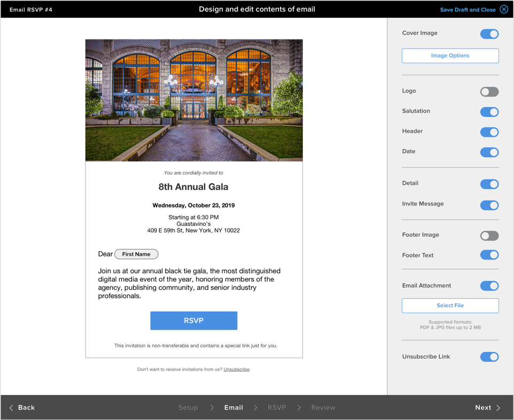Click the Guastavino's venue name
The height and width of the screenshot is (420, 514).
click(193, 224)
